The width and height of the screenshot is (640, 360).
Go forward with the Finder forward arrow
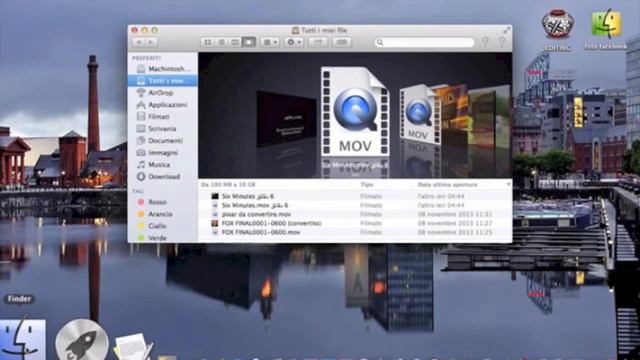click(151, 42)
